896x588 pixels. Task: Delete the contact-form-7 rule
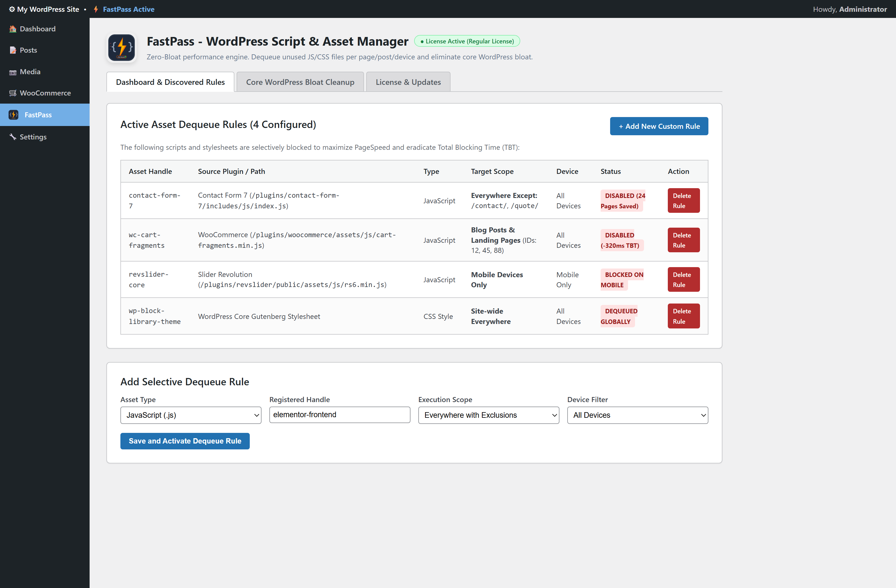tap(683, 201)
